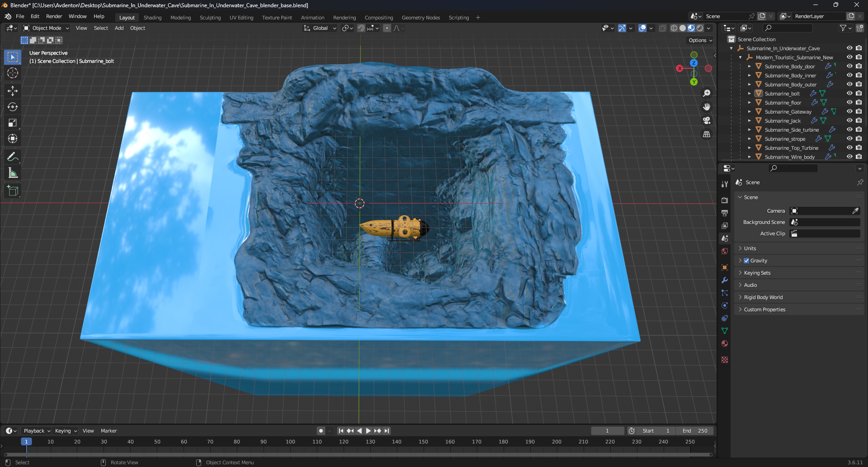Image resolution: width=868 pixels, height=467 pixels.
Task: Click the current frame field
Action: 607,431
